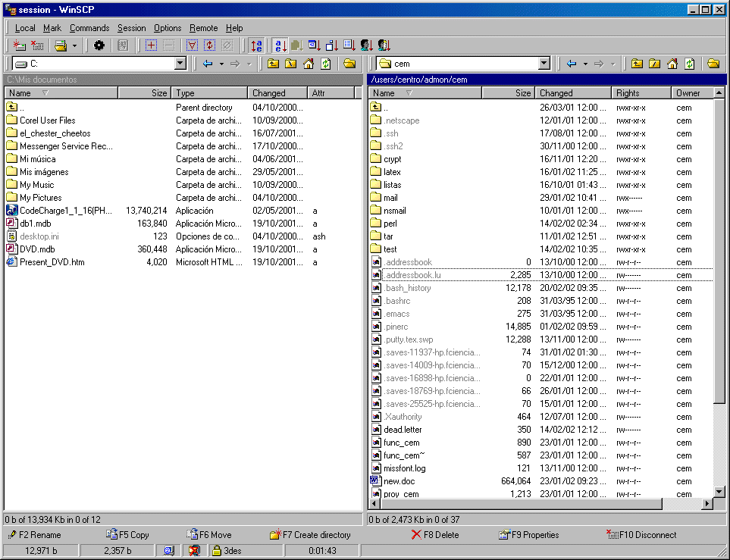Click the F8 Delete button
Screen dimensions: 730x560
[x=435, y=535]
